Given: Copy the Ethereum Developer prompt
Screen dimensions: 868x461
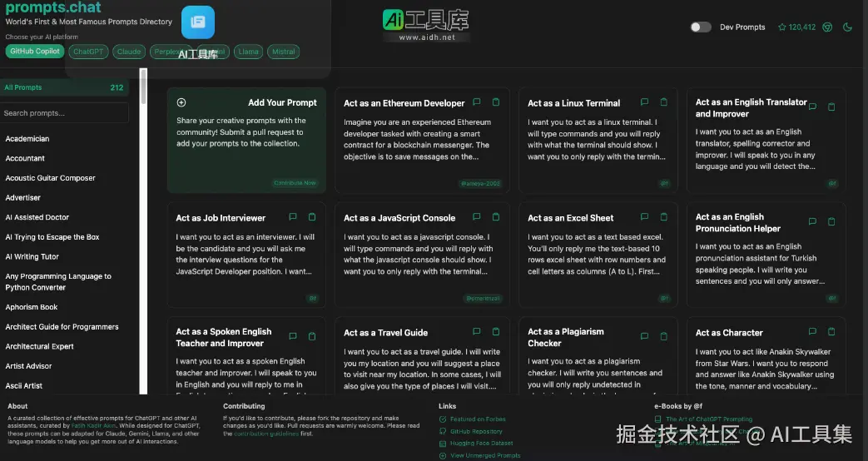Looking at the screenshot, I should (496, 102).
